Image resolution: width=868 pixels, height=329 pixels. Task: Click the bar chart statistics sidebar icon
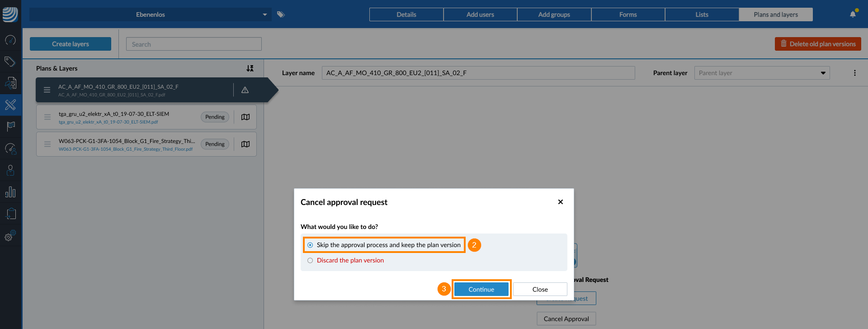(10, 192)
